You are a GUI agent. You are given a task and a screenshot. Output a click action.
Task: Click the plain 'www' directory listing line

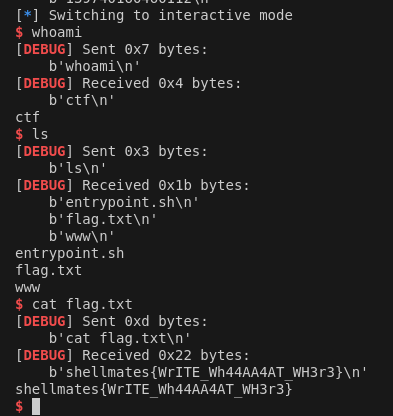(x=28, y=288)
